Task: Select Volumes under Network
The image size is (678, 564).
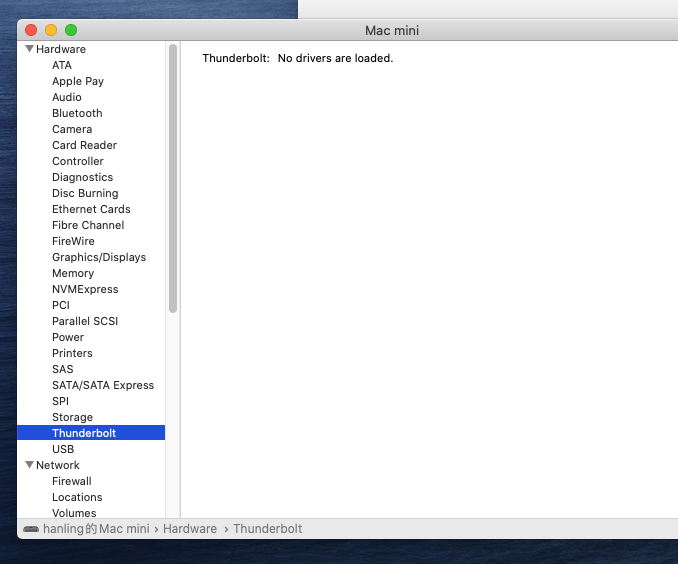Action: 74,513
